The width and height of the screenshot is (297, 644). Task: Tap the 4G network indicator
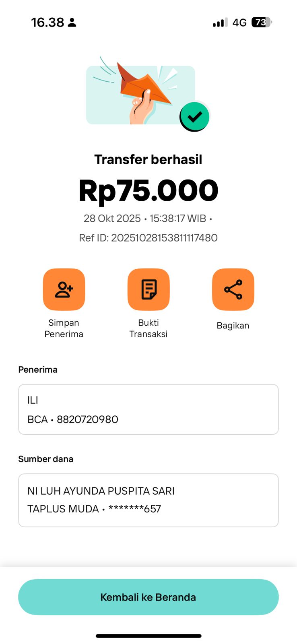239,23
